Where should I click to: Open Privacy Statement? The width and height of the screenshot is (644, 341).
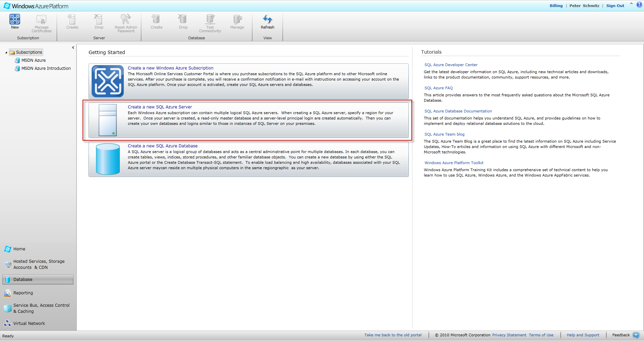pos(509,335)
